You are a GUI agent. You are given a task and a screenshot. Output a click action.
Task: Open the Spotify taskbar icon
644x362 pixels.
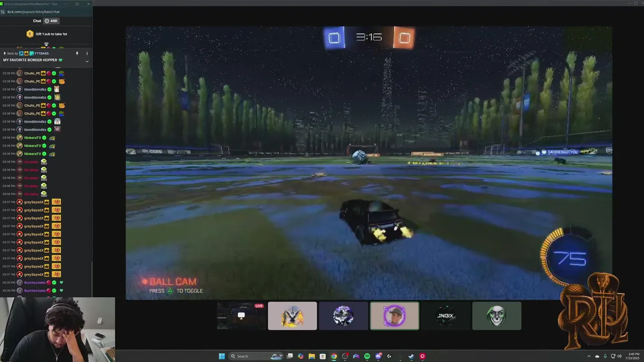pos(367,356)
